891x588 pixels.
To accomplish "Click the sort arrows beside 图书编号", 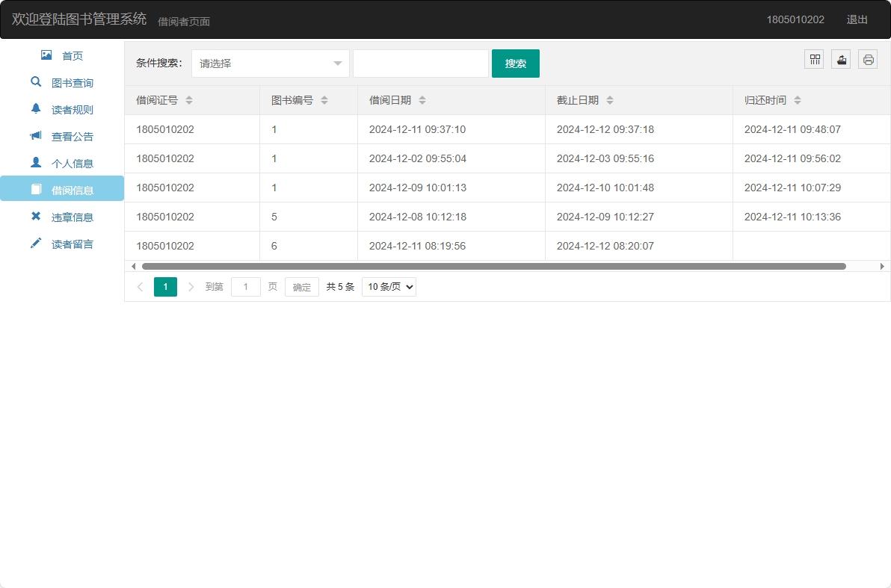I will click(x=324, y=100).
